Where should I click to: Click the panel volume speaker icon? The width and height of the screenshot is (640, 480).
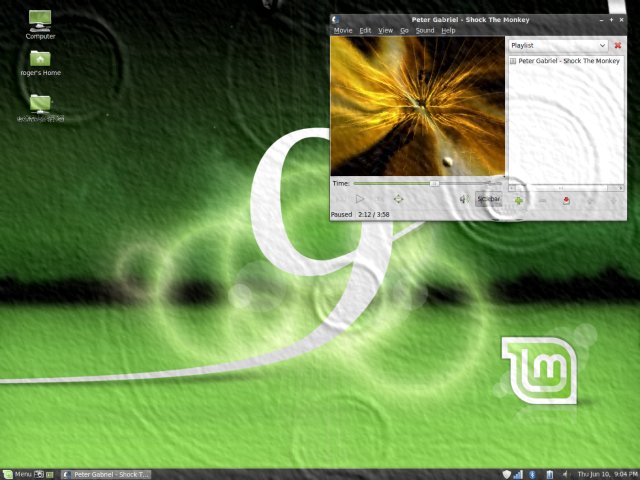click(x=565, y=474)
